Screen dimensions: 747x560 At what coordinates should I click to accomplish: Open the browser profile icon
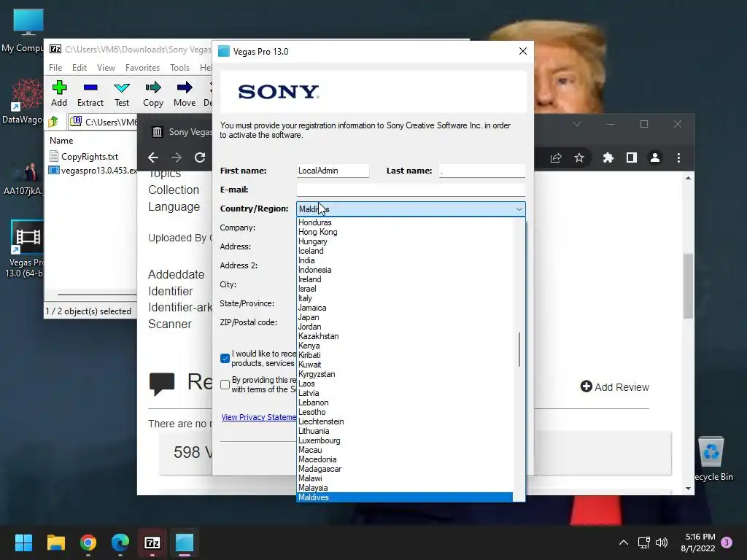click(655, 157)
